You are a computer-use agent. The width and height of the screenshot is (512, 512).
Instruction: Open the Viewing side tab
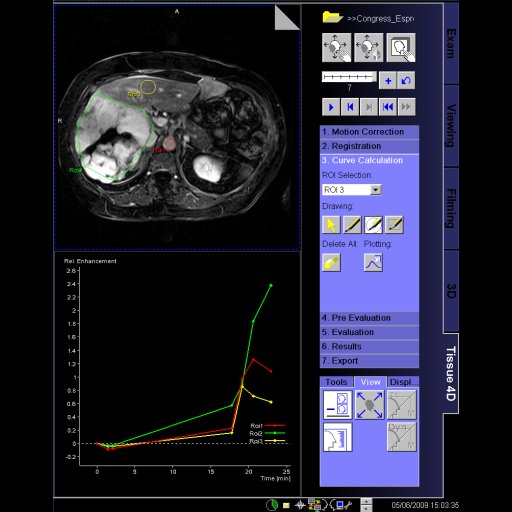click(x=451, y=125)
